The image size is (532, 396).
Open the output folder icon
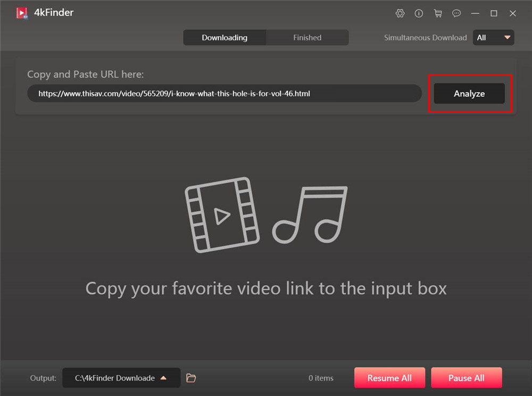pyautogui.click(x=191, y=378)
